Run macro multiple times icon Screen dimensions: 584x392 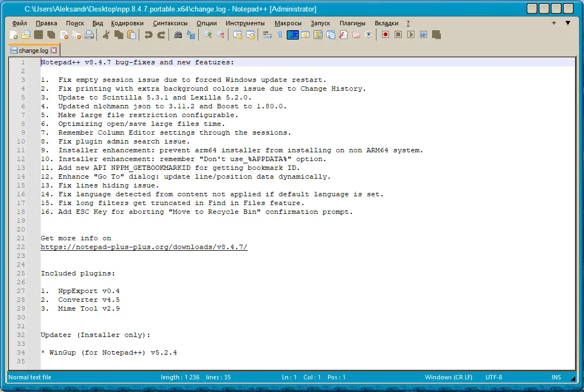(423, 35)
